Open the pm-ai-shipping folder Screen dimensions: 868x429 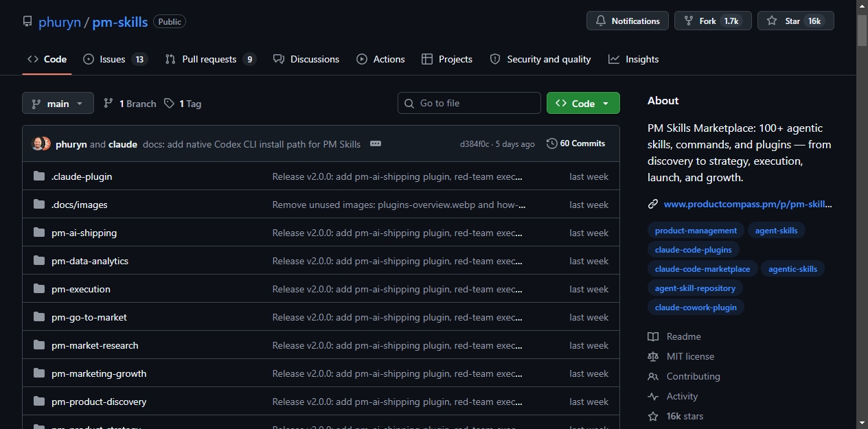84,233
